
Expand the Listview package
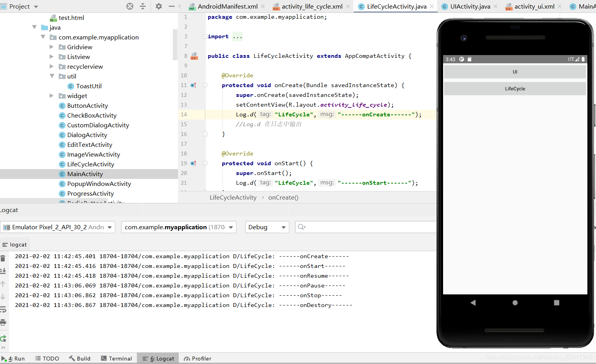click(52, 56)
